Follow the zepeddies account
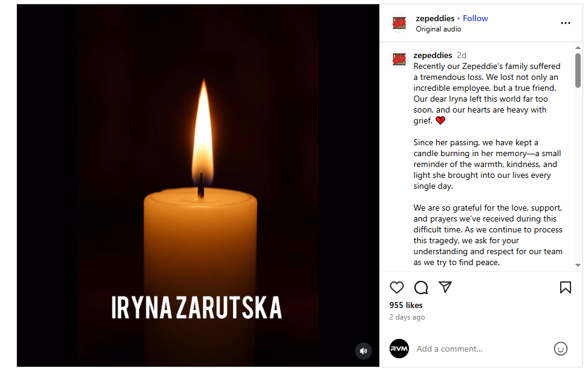588x374 pixels. [x=475, y=18]
